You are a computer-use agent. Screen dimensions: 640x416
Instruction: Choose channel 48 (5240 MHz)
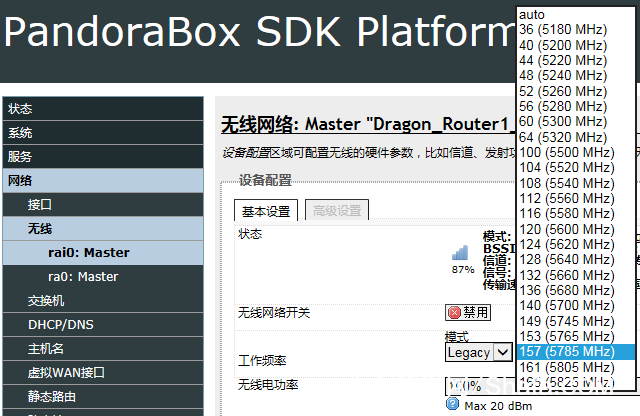point(576,76)
